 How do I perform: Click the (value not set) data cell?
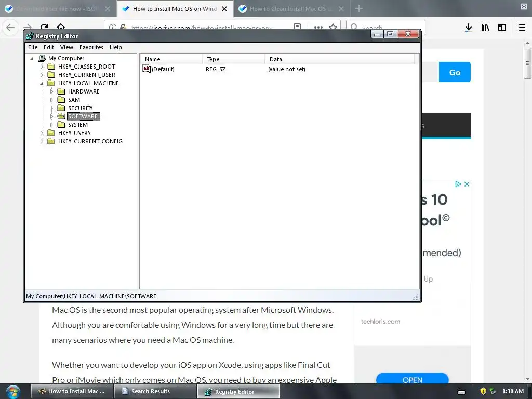(x=286, y=69)
